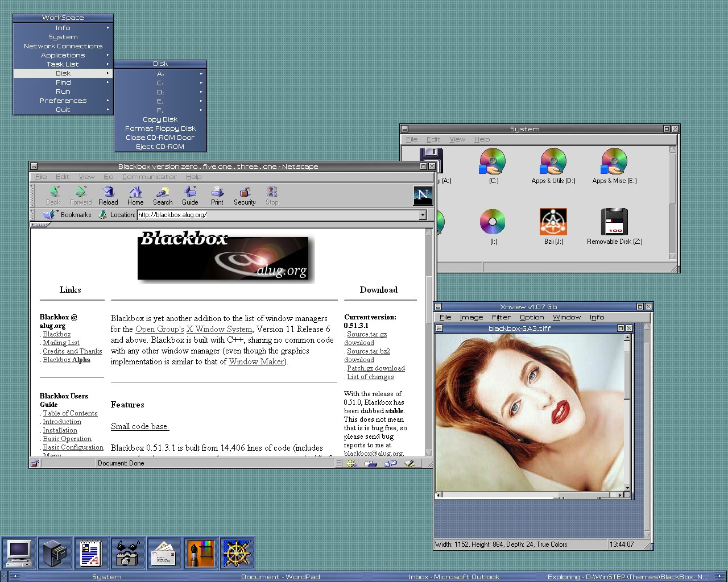Choose Format Floppy Disk menu entry

(x=160, y=128)
